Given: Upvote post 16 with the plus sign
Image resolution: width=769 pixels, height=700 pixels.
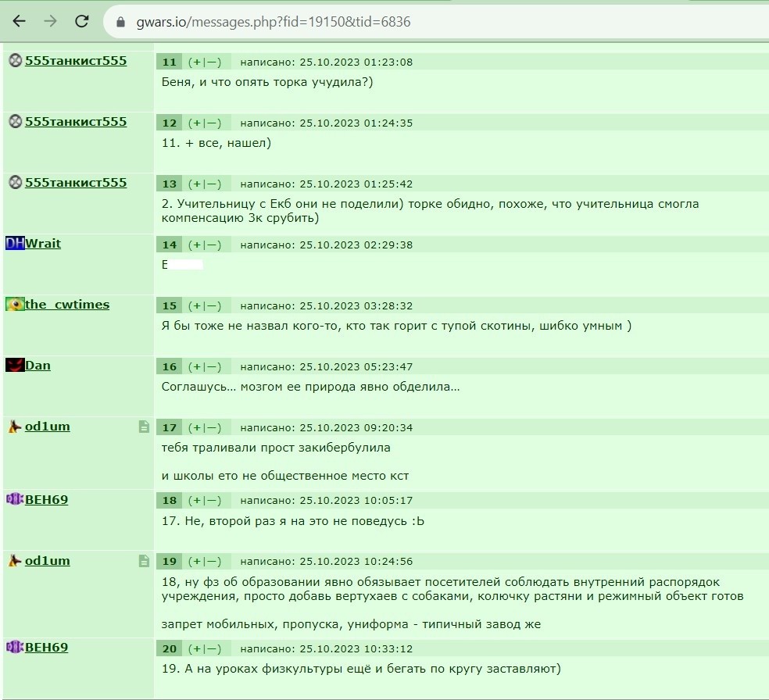Looking at the screenshot, I should coord(197,366).
